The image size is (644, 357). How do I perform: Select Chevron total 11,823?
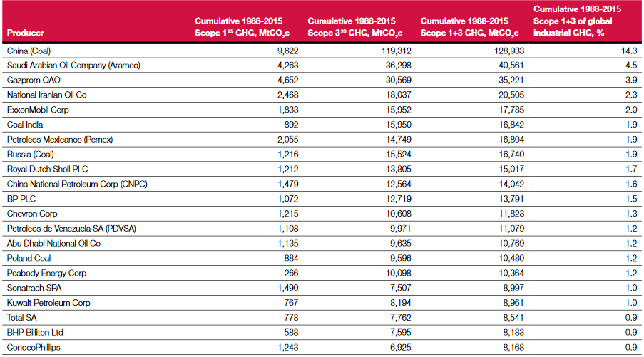pyautogui.click(x=512, y=213)
